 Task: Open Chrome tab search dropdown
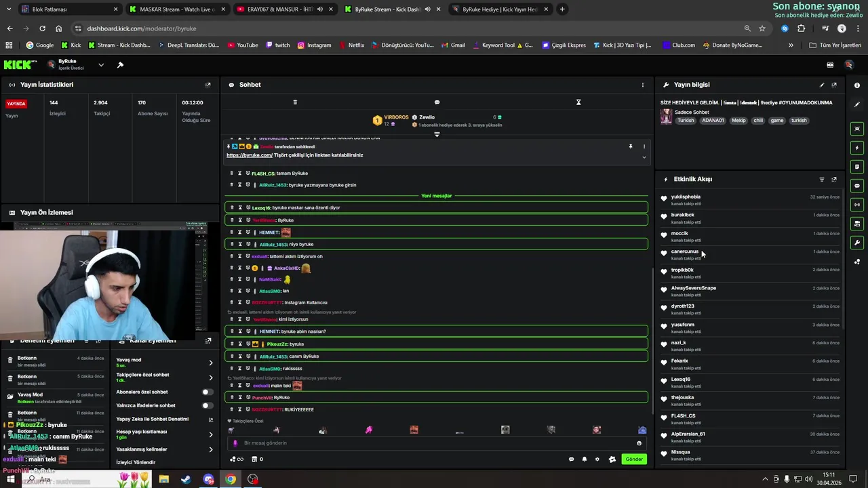[x=8, y=9]
